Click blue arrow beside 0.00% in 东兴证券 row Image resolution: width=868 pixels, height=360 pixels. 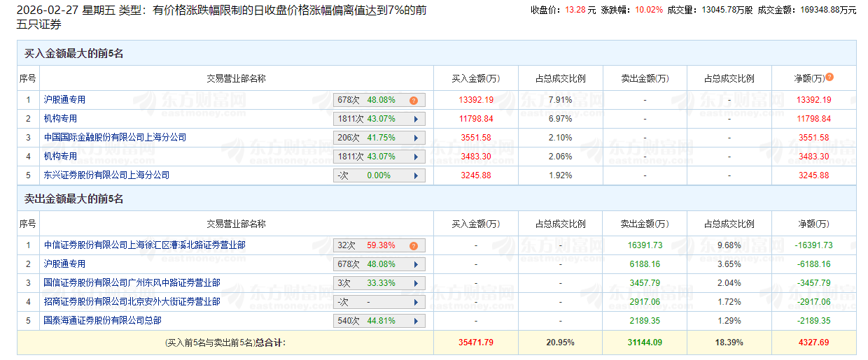tap(416, 175)
